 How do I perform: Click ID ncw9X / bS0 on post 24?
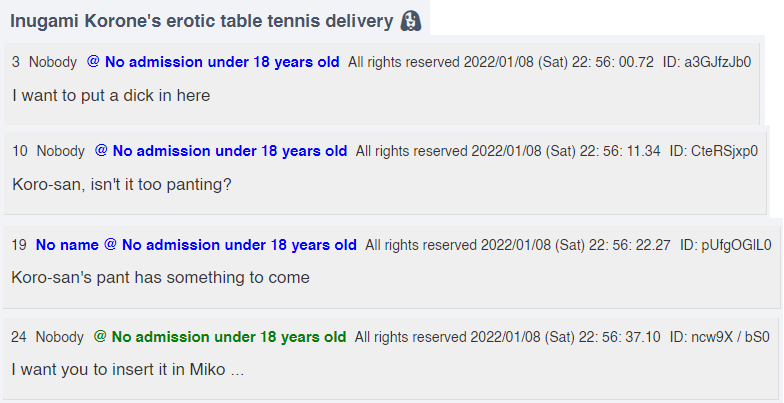(720, 337)
